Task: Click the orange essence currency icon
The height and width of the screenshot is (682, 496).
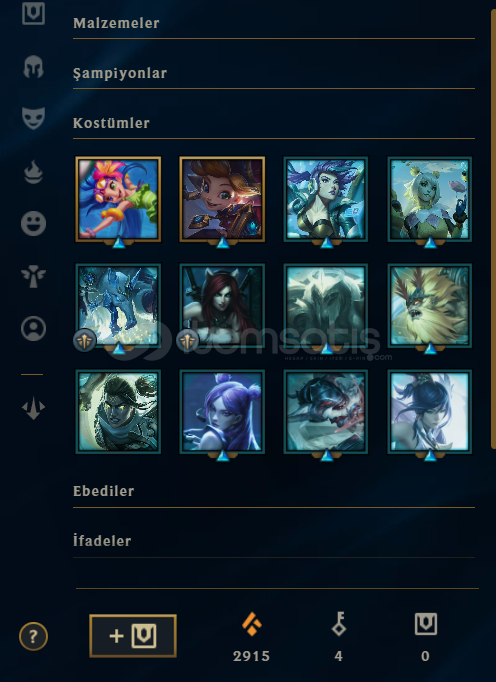Action: 251,624
